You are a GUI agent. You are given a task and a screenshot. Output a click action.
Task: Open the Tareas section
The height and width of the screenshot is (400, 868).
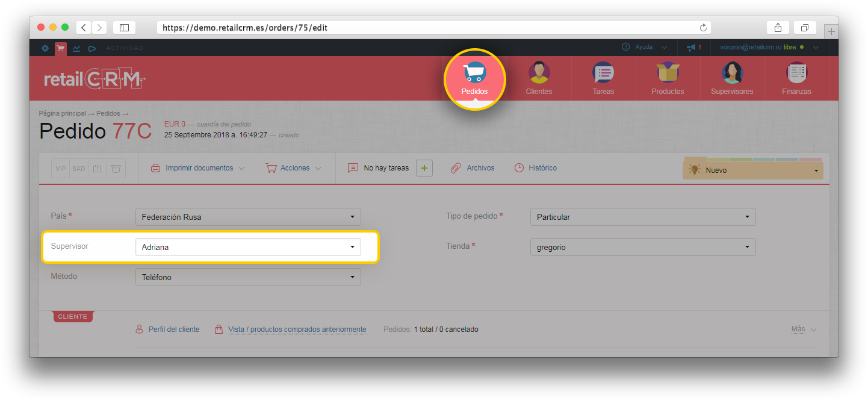(x=603, y=79)
